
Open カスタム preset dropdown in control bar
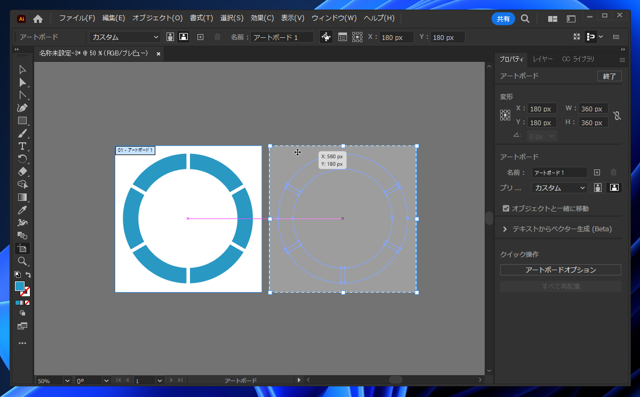[124, 37]
